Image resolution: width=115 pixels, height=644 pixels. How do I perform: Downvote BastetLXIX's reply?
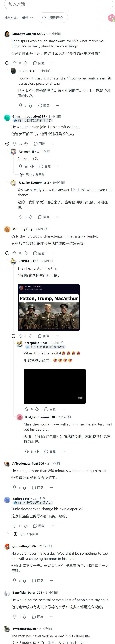(x=31, y=106)
